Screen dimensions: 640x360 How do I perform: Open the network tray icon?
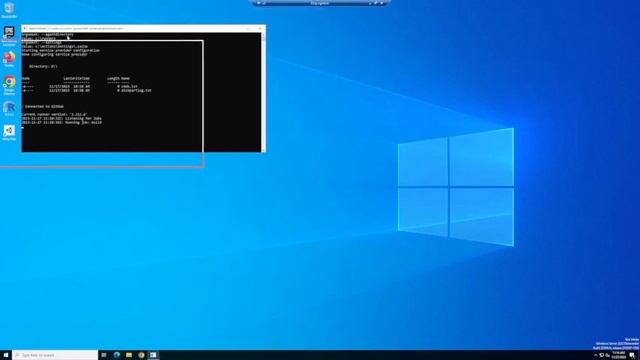[x=602, y=356]
